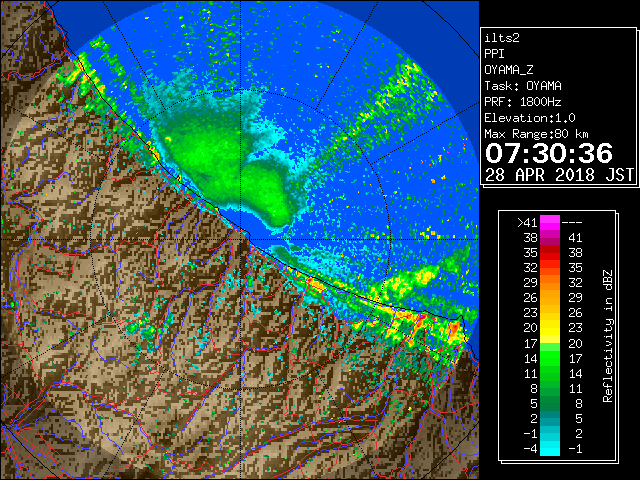Select the "28 APR 2018 JST" date

559,175
